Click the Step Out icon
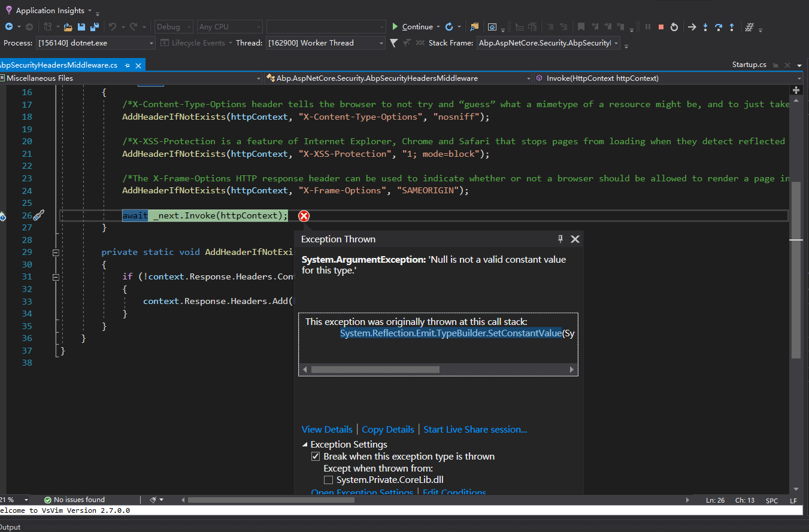Screen dimensions: 809x532 point(732,27)
